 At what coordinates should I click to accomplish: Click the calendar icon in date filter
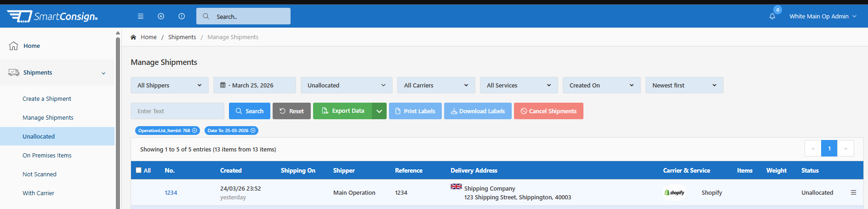pos(223,85)
